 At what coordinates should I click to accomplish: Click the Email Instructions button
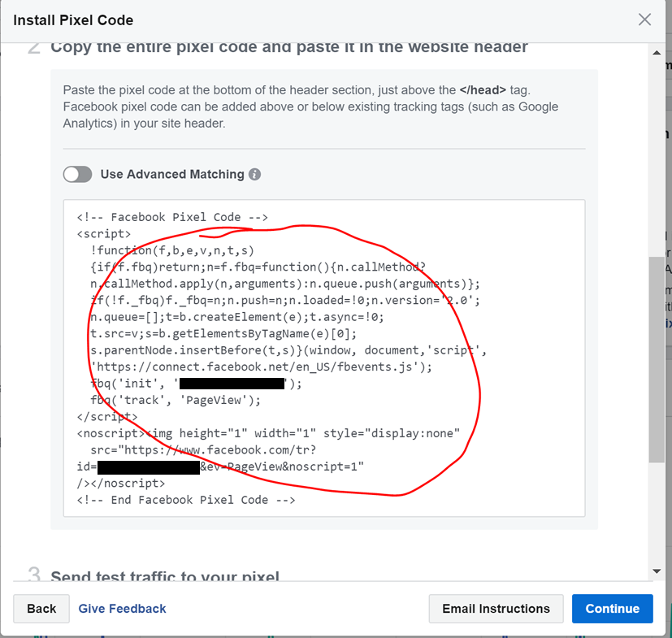point(496,609)
